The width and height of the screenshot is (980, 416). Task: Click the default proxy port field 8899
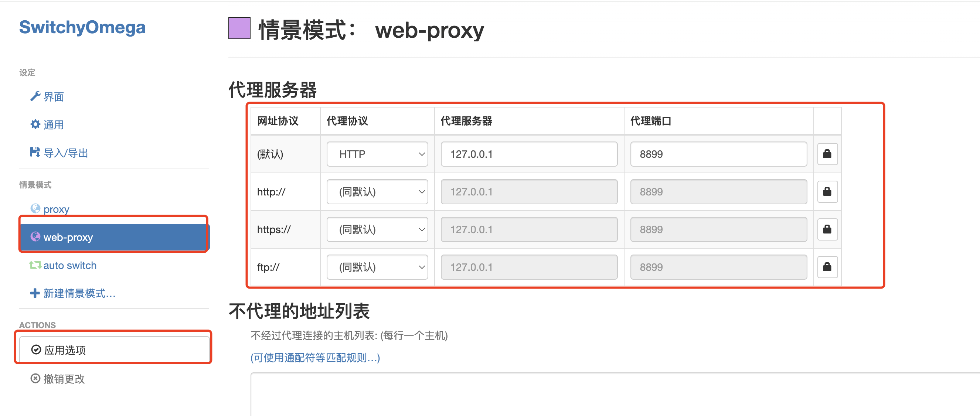tap(718, 154)
